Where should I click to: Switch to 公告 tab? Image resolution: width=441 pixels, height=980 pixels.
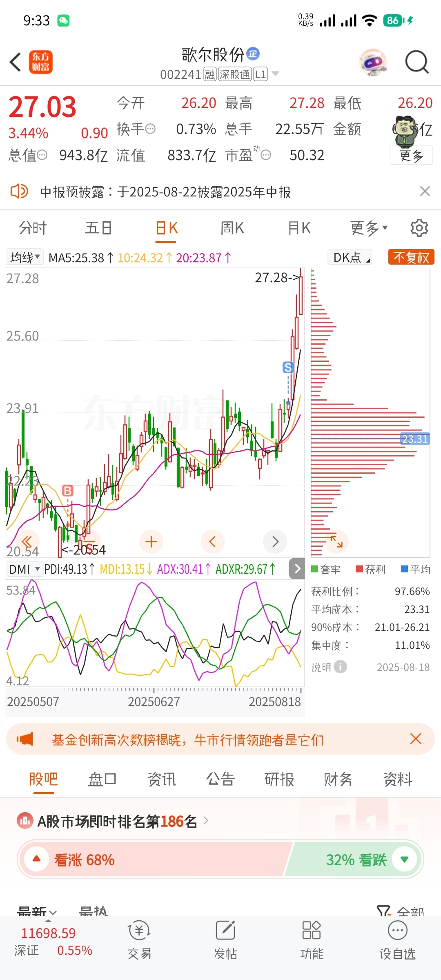point(220,779)
